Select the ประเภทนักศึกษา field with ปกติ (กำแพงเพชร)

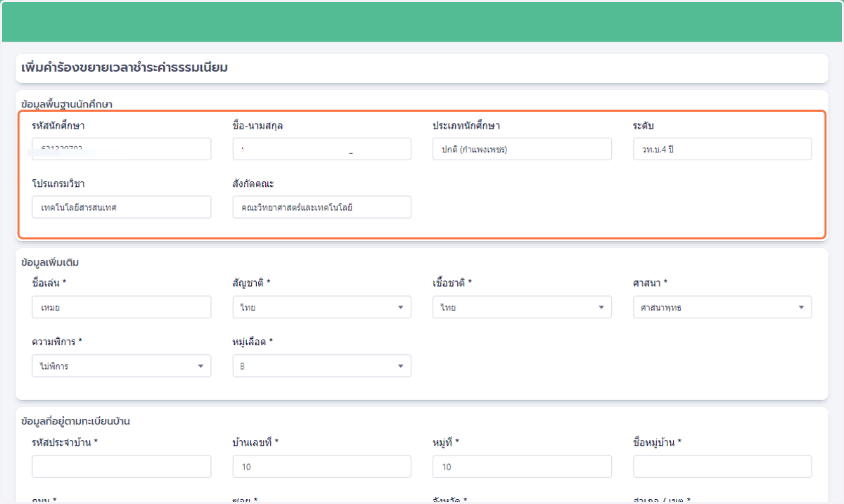(522, 149)
